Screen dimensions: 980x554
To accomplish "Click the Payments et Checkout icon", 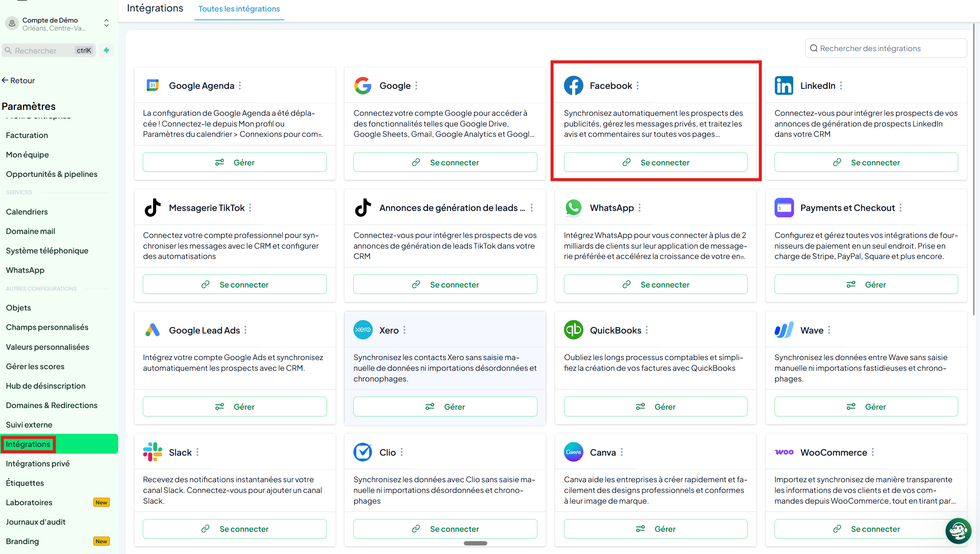I will click(784, 207).
